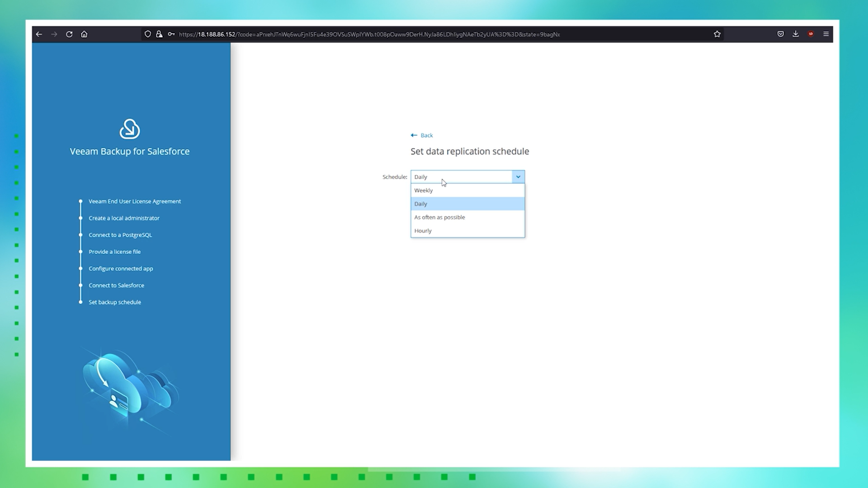The width and height of the screenshot is (868, 488).
Task: Click the saved password key icon
Action: click(x=171, y=34)
